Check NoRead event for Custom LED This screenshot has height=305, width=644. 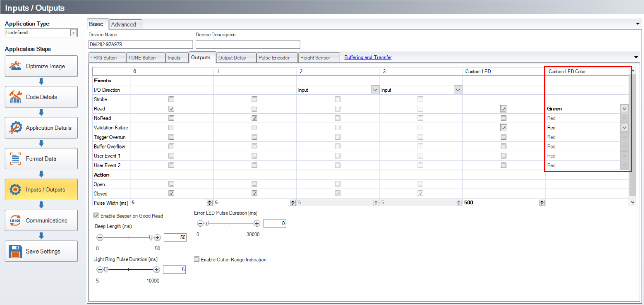click(504, 118)
